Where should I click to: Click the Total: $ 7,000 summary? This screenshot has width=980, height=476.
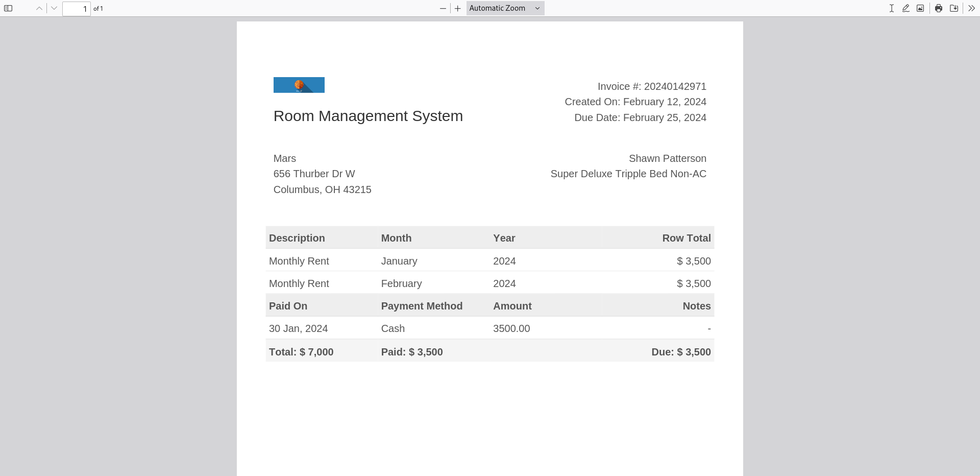tap(301, 352)
